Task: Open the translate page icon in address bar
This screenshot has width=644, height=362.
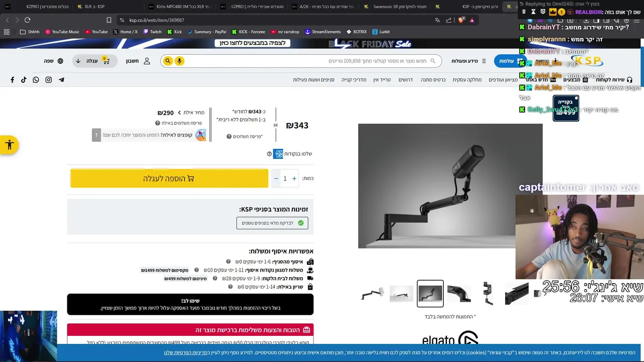Action: pyautogui.click(x=437, y=20)
